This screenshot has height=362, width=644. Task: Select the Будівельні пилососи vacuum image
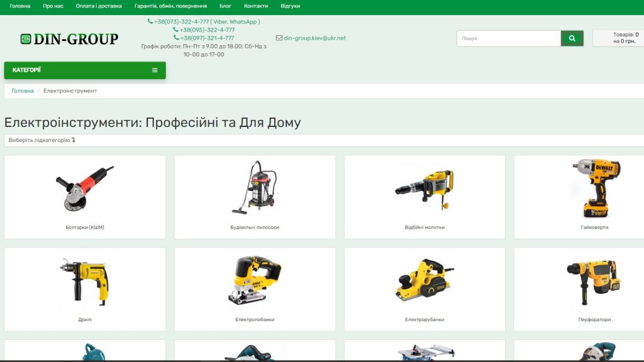pyautogui.click(x=255, y=186)
